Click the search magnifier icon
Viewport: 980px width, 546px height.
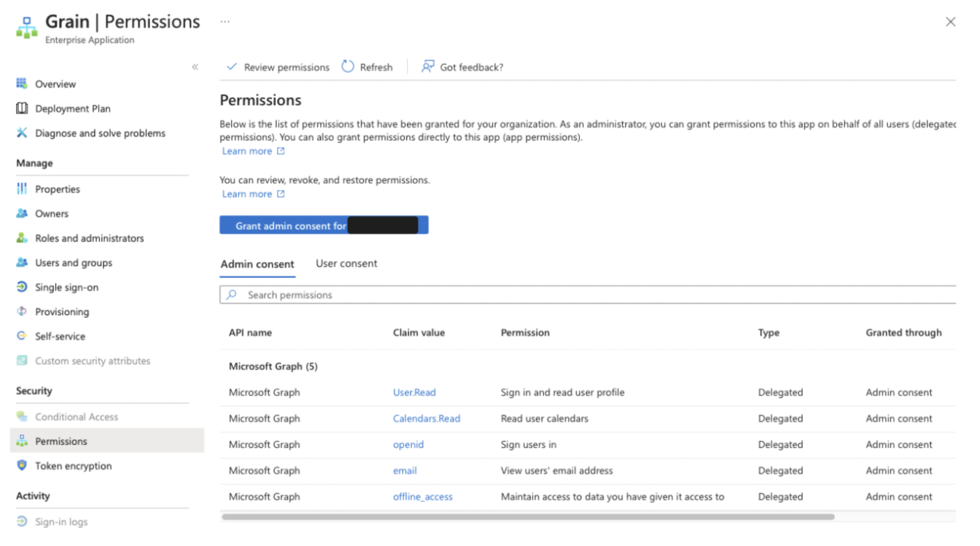(231, 294)
